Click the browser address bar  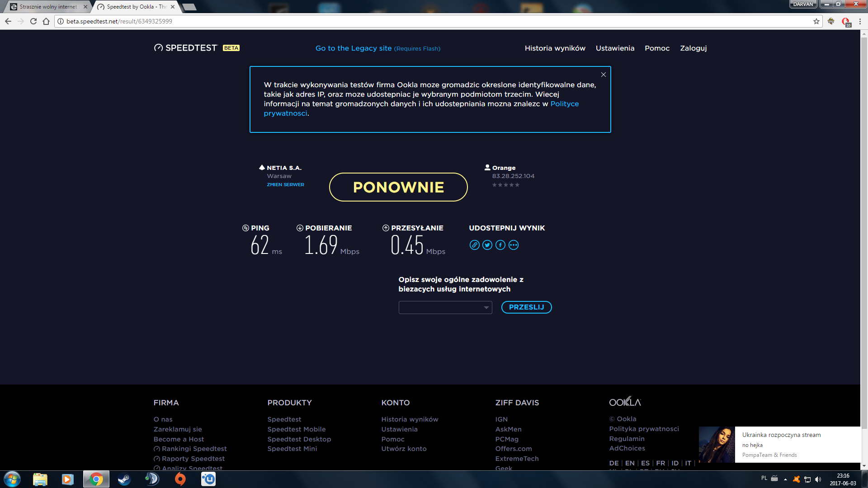(407, 21)
